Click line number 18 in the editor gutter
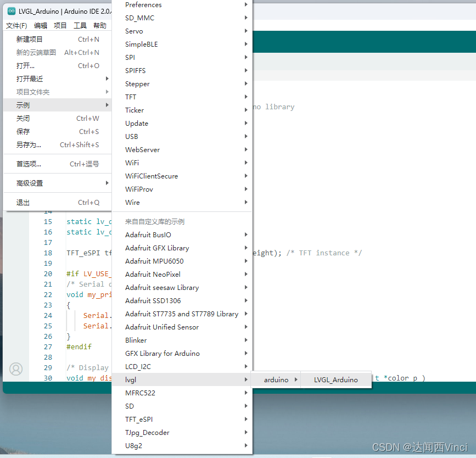Image resolution: width=476 pixels, height=458 pixels. pos(48,253)
